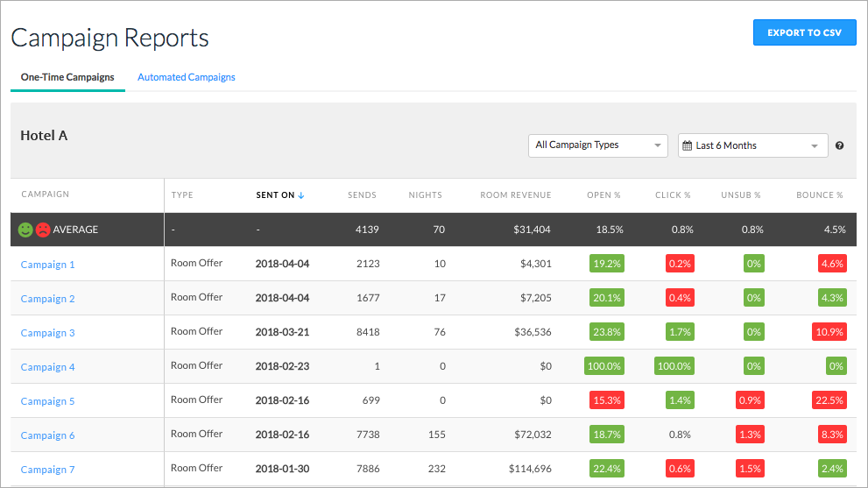This screenshot has width=868, height=488.
Task: Click the green smiley face icon
Action: tap(25, 230)
